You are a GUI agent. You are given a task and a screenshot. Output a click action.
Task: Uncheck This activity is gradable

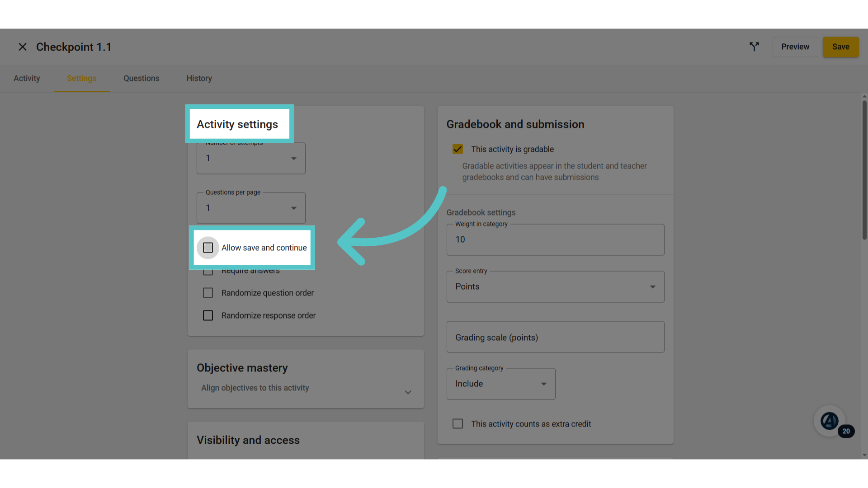(x=458, y=149)
